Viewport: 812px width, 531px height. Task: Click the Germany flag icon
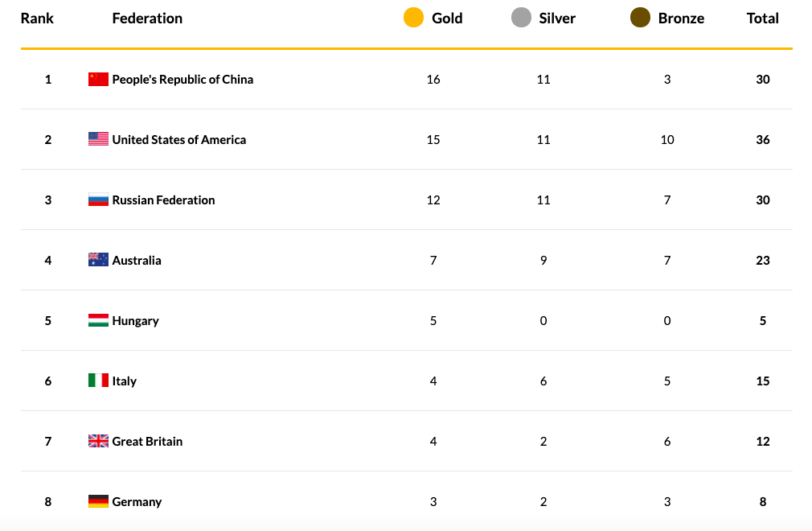98,501
